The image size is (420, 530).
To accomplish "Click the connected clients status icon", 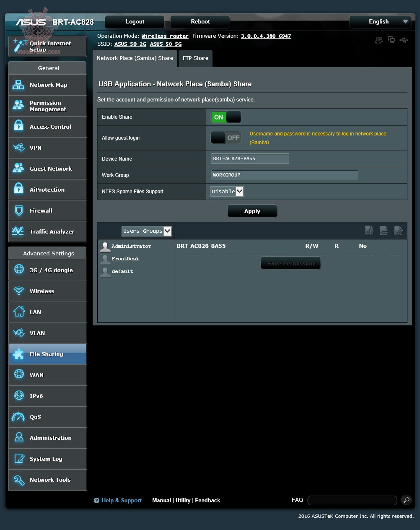I will (x=379, y=40).
